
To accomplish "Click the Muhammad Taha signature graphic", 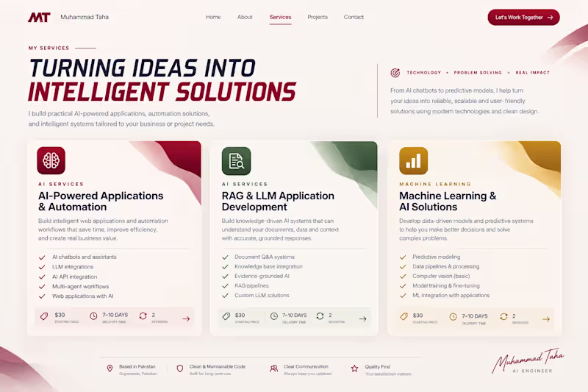I will tap(528, 360).
